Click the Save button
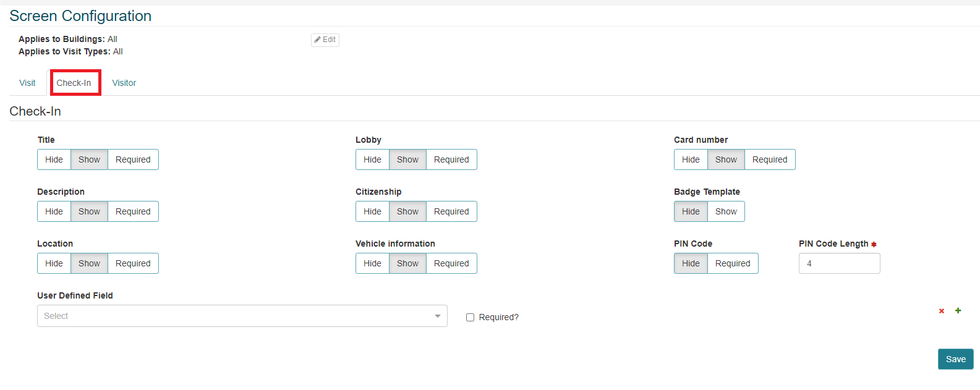The height and width of the screenshot is (390, 980). tap(955, 359)
